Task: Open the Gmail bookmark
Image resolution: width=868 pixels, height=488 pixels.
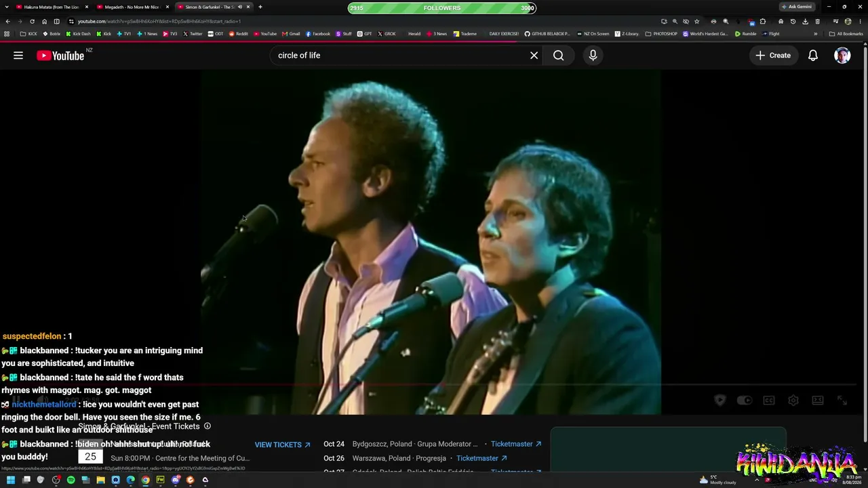Action: tap(292, 33)
